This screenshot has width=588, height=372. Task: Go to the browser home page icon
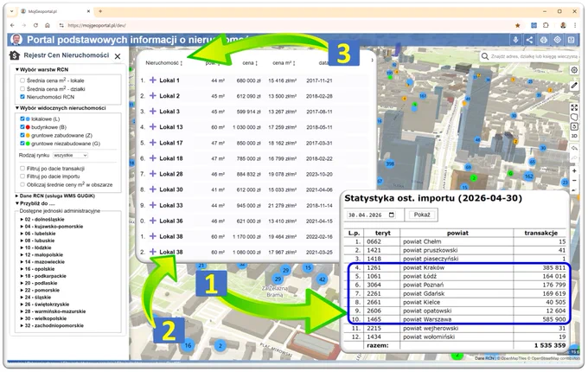point(48,25)
